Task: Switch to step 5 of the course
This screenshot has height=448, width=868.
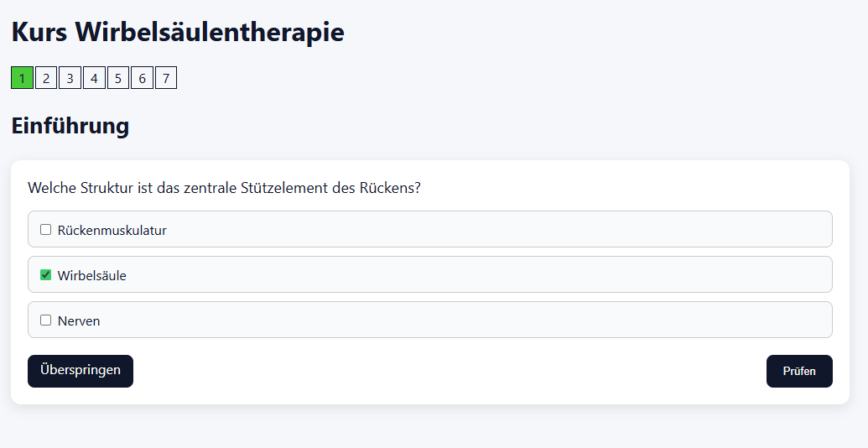Action: (118, 78)
